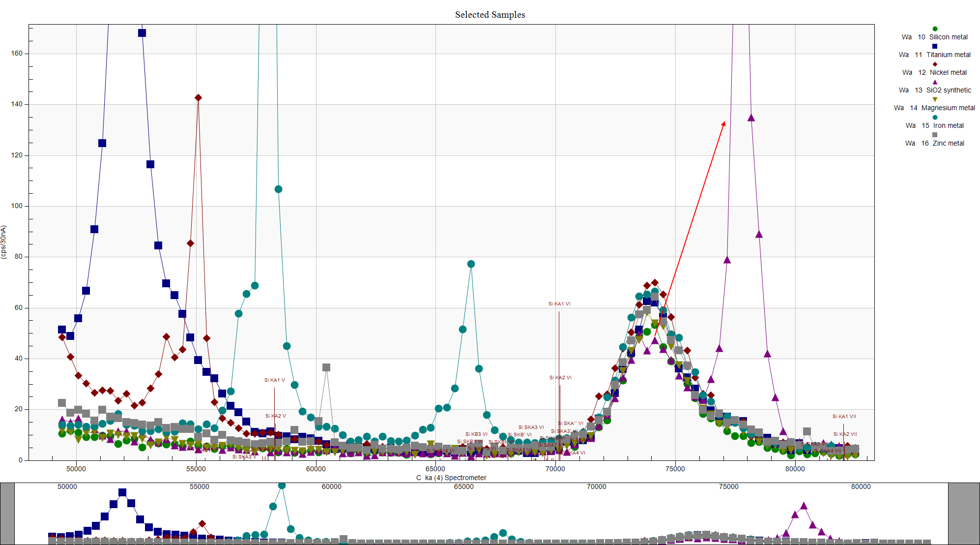Click the Nickel metal diamond legend marker

[x=935, y=64]
